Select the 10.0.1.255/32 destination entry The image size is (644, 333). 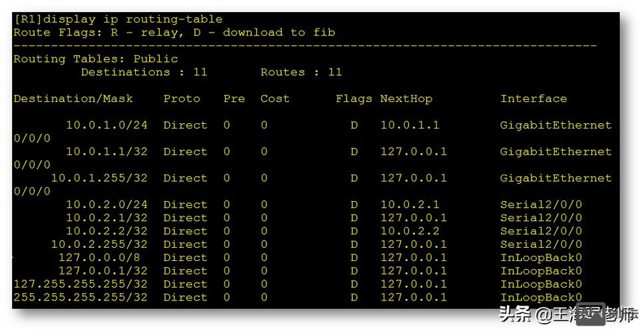coord(99,178)
